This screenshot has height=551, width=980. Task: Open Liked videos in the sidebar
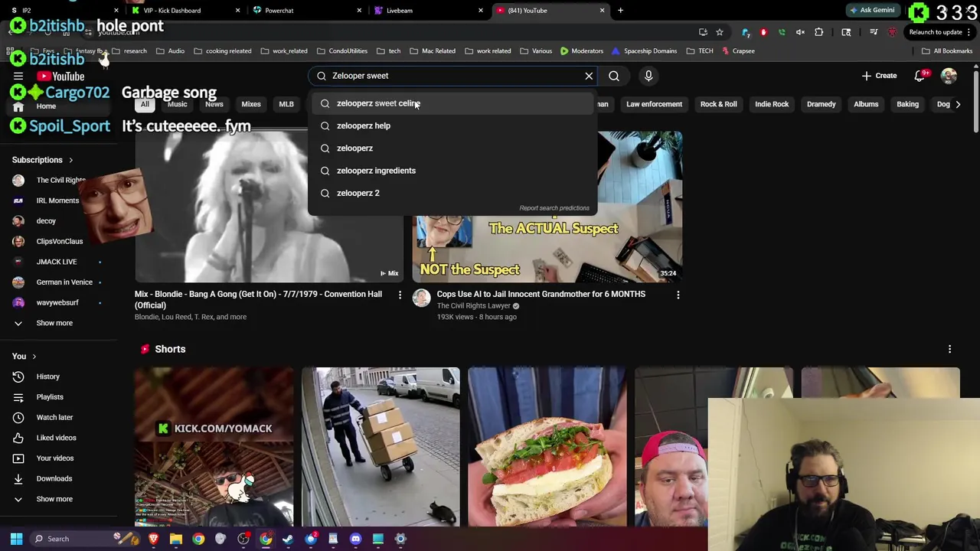56,438
